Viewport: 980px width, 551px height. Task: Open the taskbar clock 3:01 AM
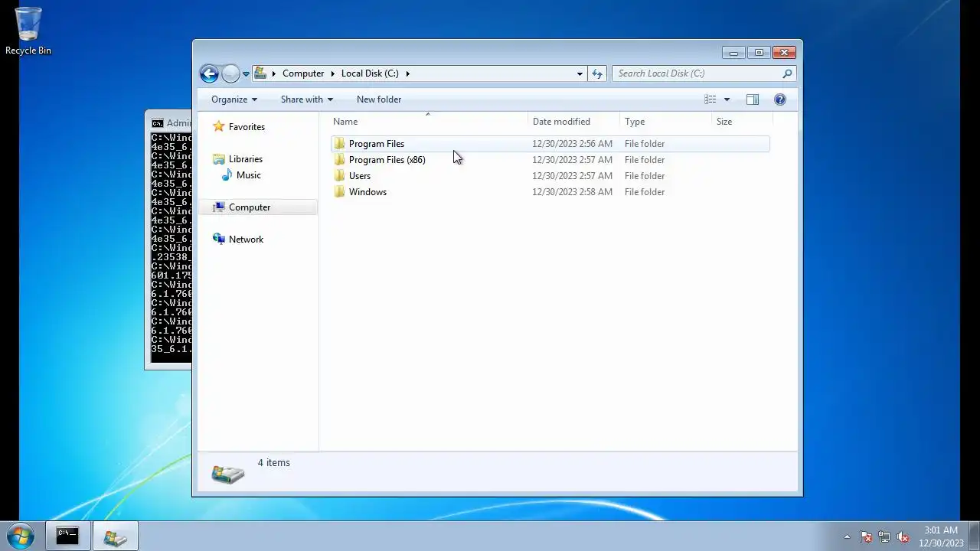(x=941, y=536)
